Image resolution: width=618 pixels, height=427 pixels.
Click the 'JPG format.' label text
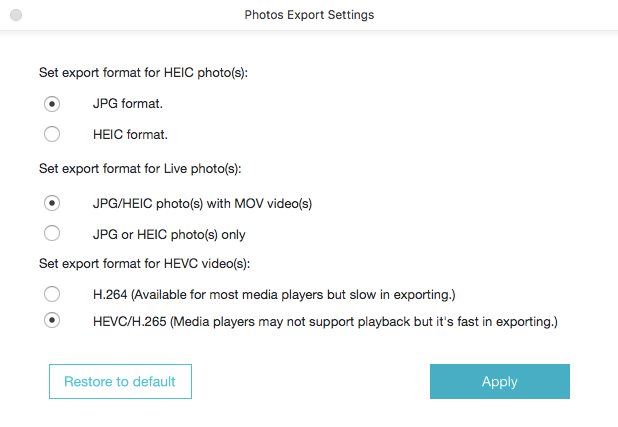tap(128, 103)
